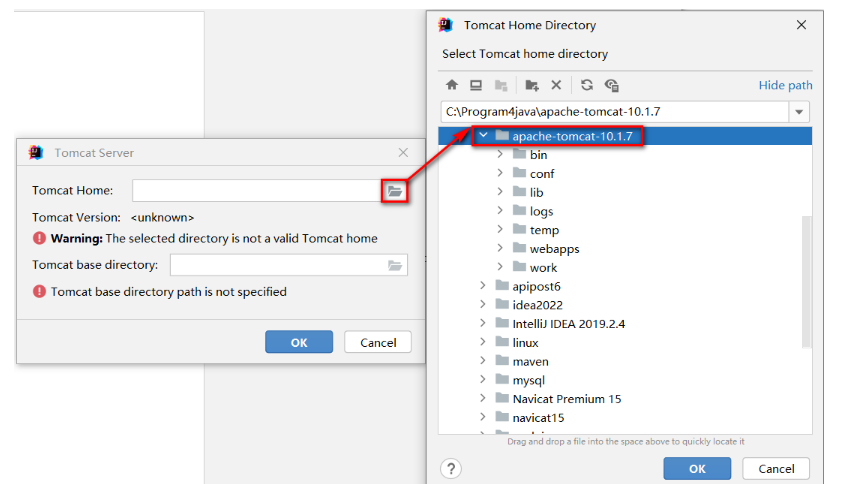
Task: Expand the linux folder
Action: click(x=483, y=342)
